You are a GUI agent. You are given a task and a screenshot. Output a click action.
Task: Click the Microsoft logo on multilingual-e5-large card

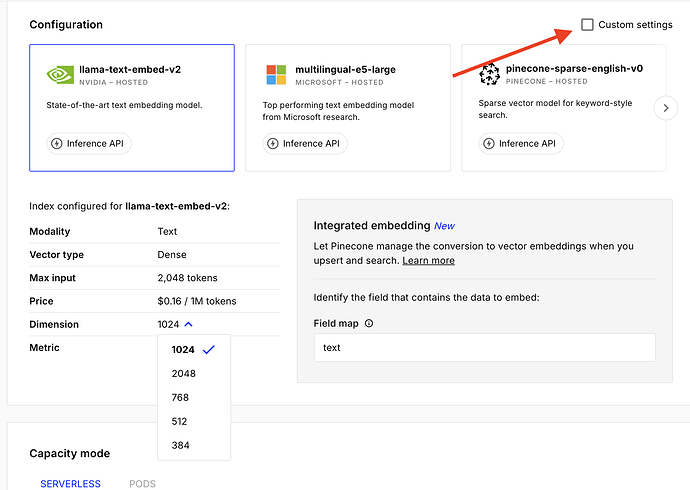276,75
